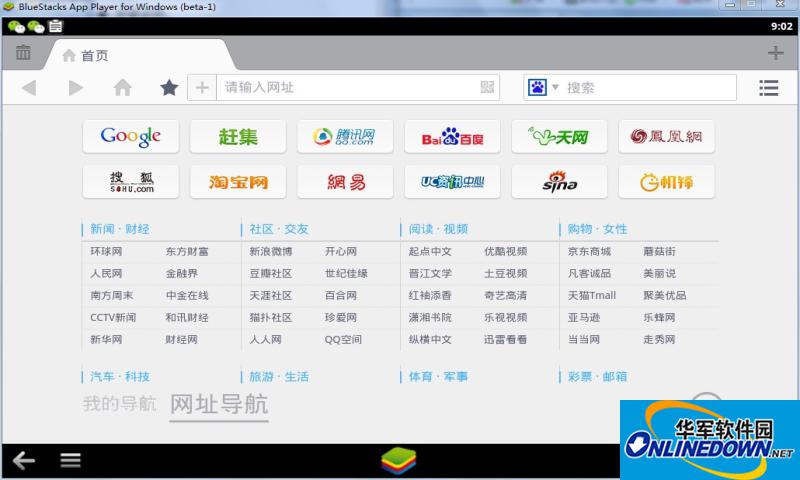Open the 京东商城 link
The image size is (800, 480).
(589, 251)
